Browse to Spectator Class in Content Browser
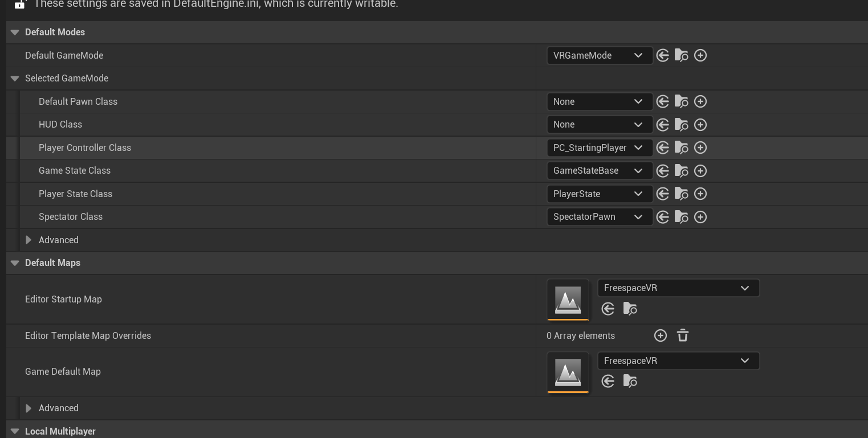The width and height of the screenshot is (868, 438). (681, 217)
